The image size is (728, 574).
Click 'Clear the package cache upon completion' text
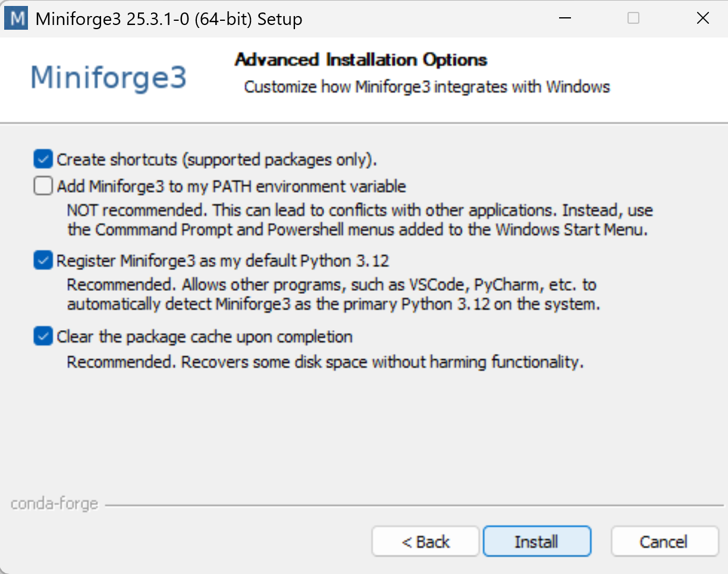[x=205, y=337]
